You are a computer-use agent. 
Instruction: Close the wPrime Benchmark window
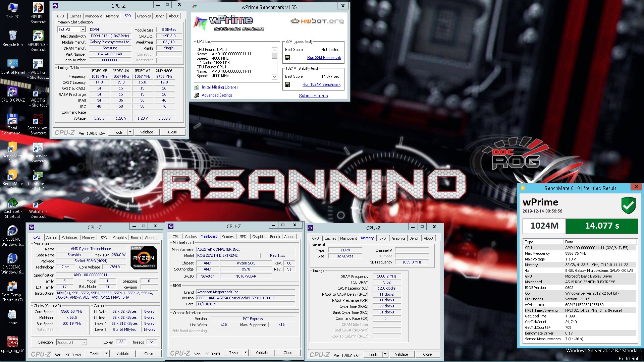[343, 6]
